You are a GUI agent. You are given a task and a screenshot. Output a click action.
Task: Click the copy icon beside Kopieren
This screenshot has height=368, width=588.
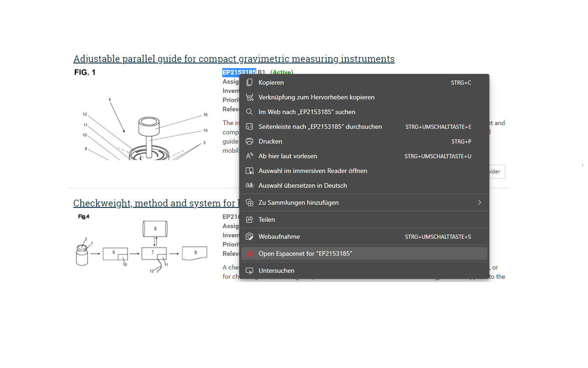click(x=249, y=83)
